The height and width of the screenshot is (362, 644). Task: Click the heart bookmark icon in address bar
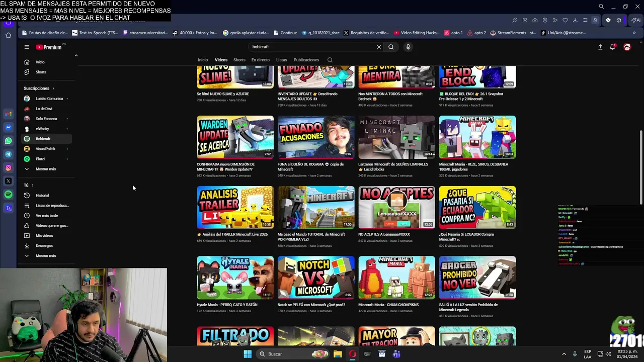click(565, 20)
